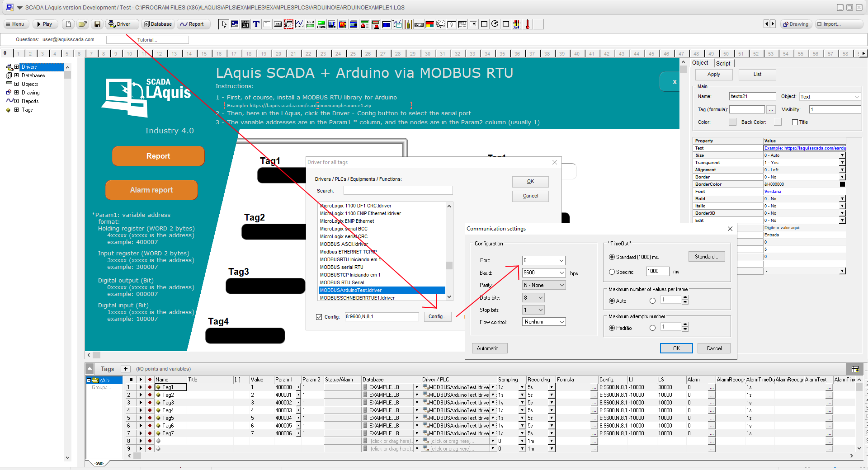
Task: Select MODBUS RTU Serial driver entry
Action: click(342, 282)
